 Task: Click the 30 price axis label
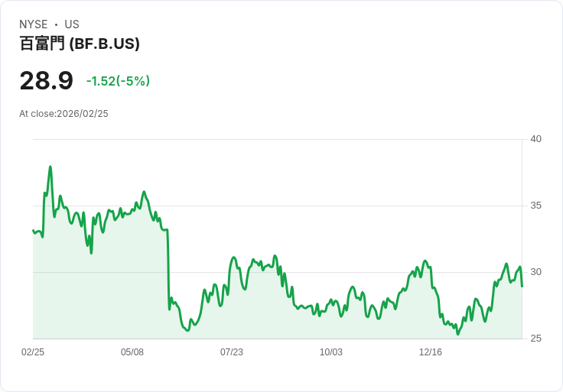click(535, 272)
